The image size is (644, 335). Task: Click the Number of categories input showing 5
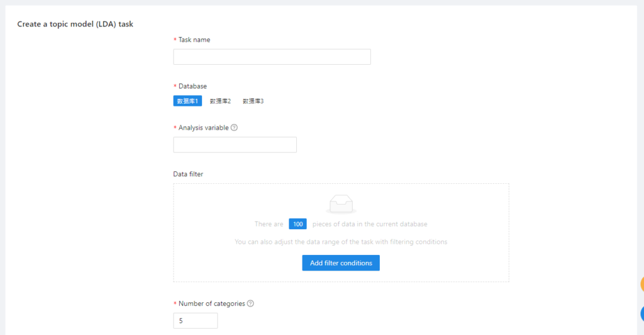click(x=195, y=321)
